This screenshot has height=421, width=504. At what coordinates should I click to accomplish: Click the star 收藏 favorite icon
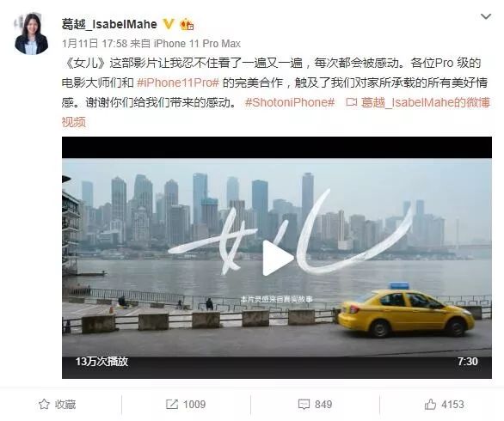click(44, 405)
